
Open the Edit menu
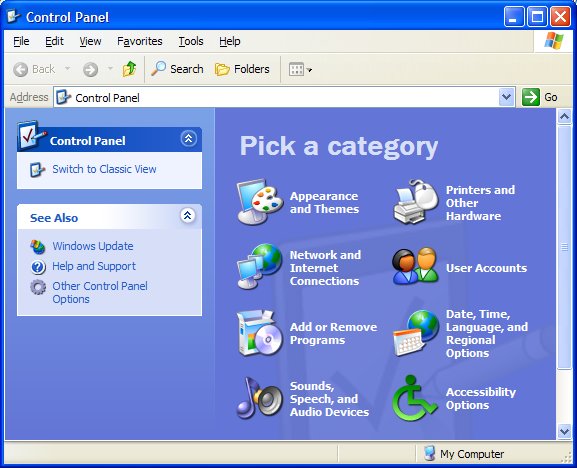54,41
